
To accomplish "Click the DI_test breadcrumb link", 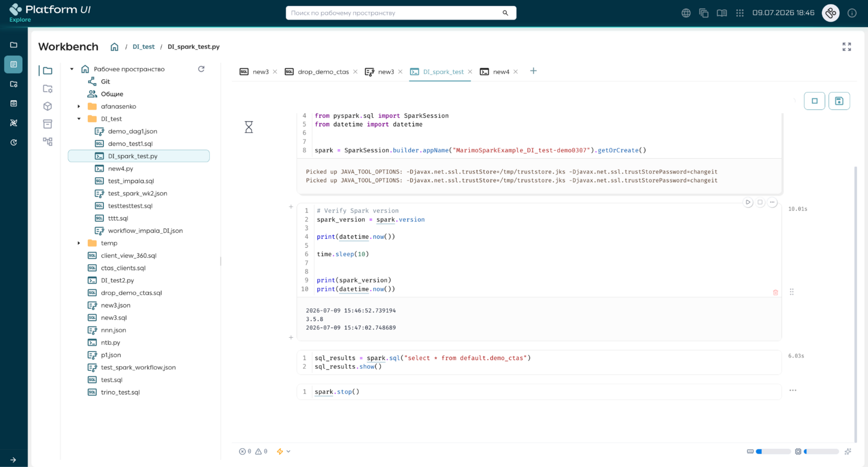I will (144, 47).
